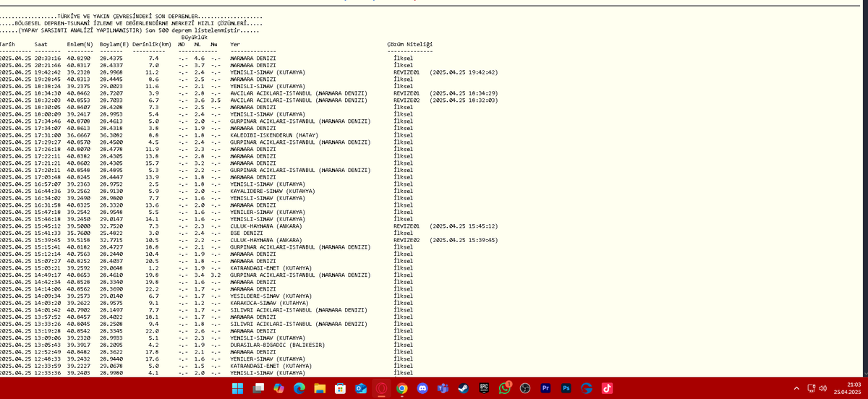Select the 20:21:46 time entry
This screenshot has width=868, height=399.
(x=48, y=65)
